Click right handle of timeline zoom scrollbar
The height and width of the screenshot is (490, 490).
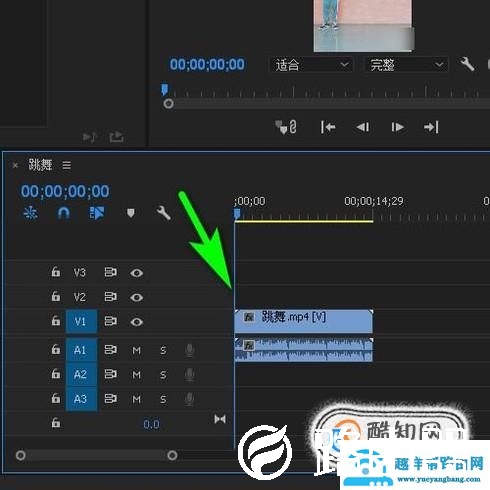tap(172, 455)
